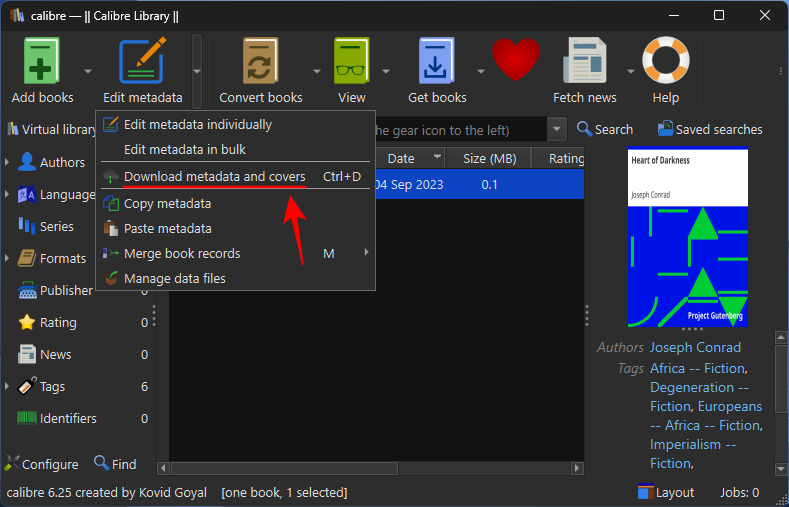Choose Copy metadata menu entry

coord(235,204)
